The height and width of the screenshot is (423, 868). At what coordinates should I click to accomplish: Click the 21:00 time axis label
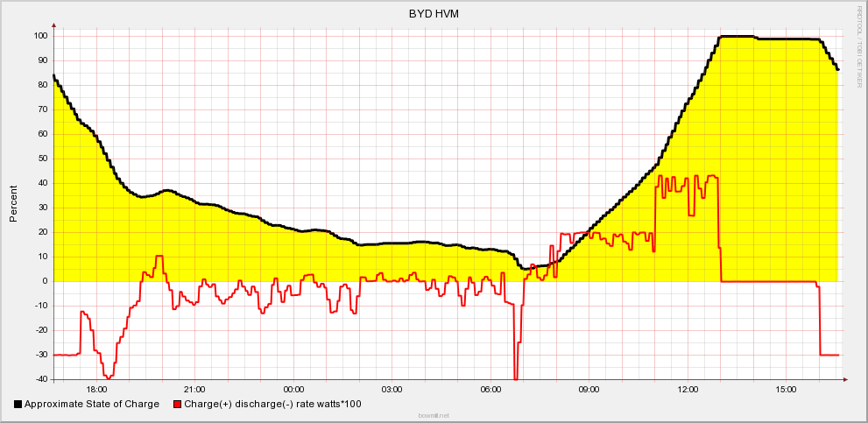pos(195,389)
